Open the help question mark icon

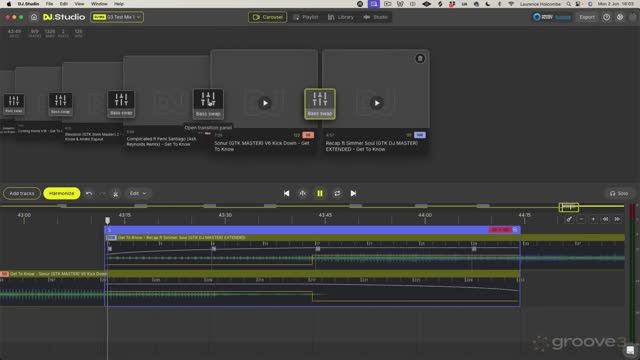(x=607, y=17)
